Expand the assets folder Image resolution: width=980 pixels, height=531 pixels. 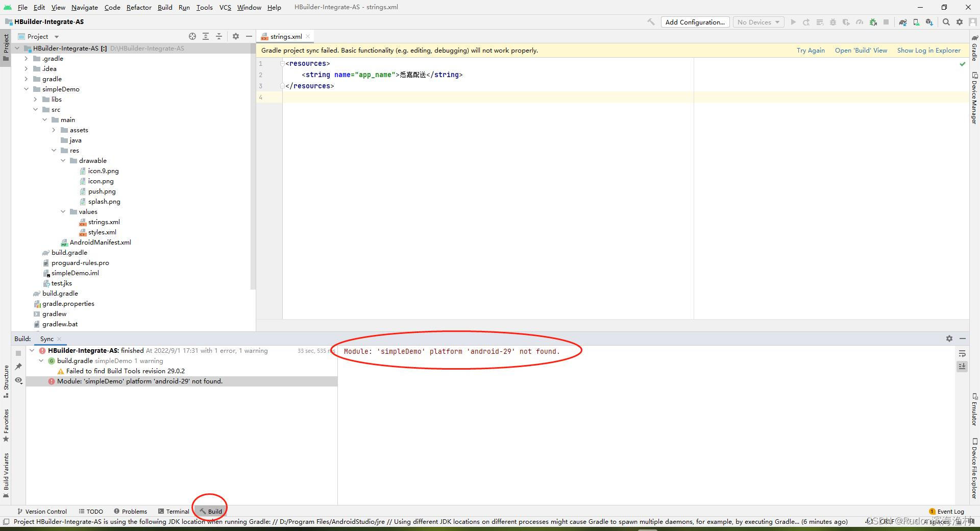pyautogui.click(x=54, y=130)
